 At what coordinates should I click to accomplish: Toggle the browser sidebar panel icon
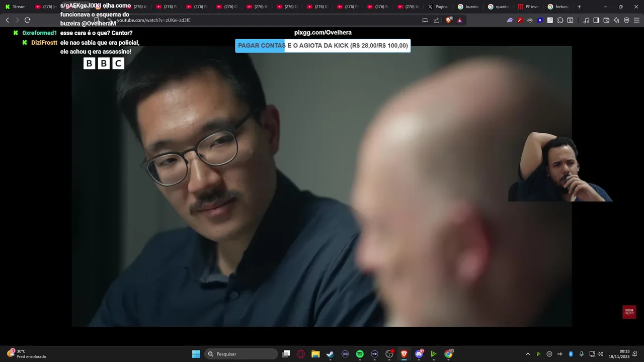pos(596,20)
